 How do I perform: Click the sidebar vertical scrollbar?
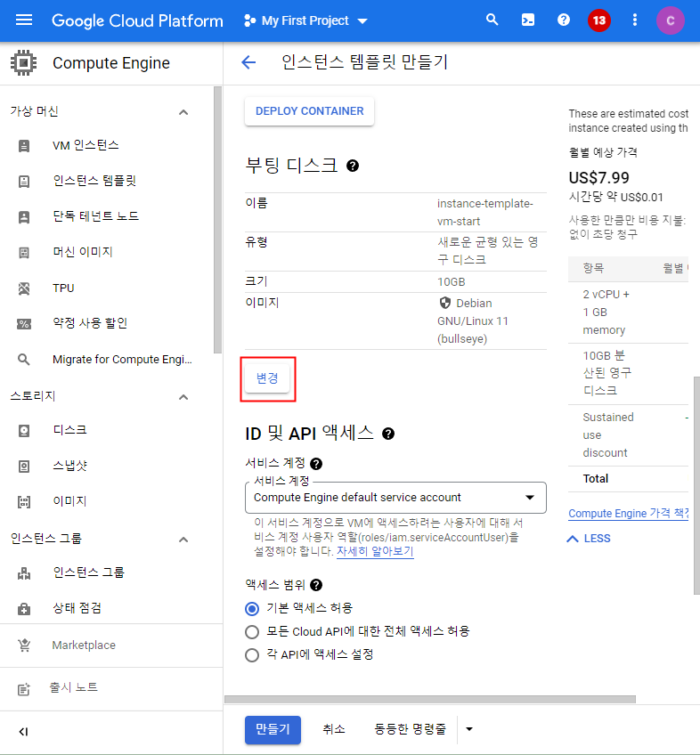218,221
